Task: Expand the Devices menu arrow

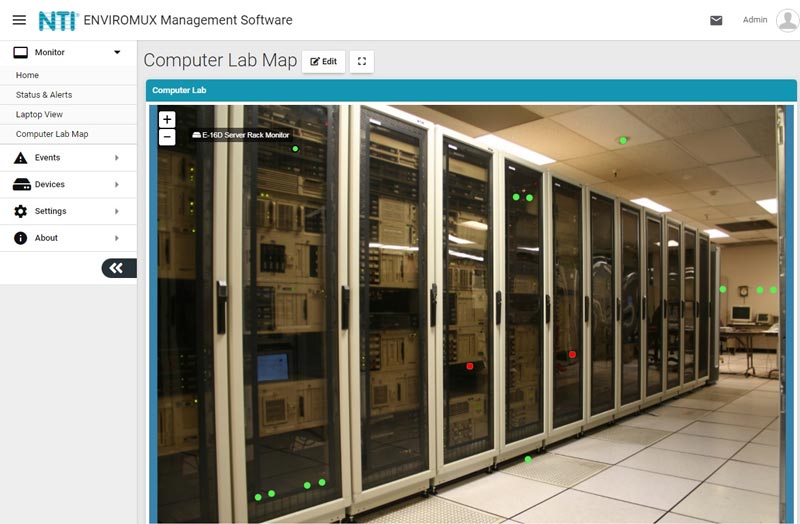Action: [x=117, y=184]
